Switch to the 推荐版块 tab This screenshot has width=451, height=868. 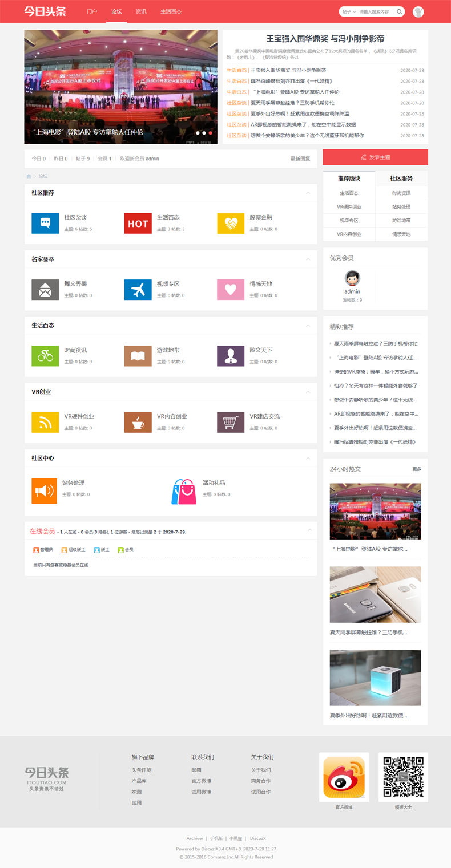click(x=349, y=179)
